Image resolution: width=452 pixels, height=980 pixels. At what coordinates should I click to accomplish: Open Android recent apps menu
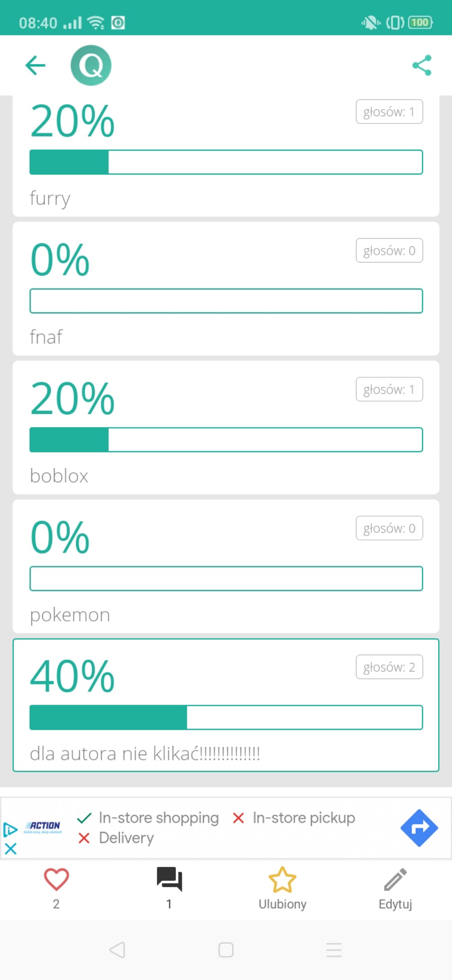pos(334,950)
